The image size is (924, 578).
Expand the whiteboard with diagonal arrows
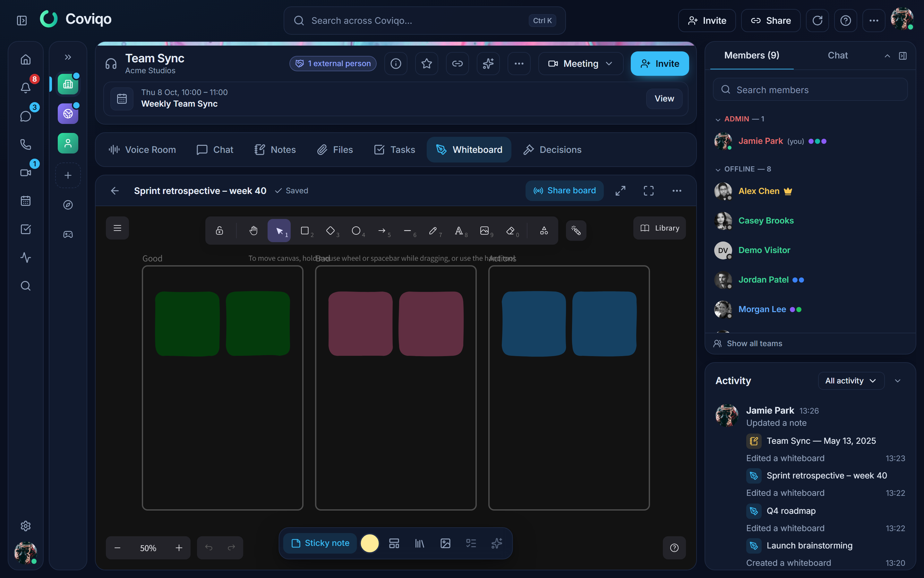click(620, 191)
